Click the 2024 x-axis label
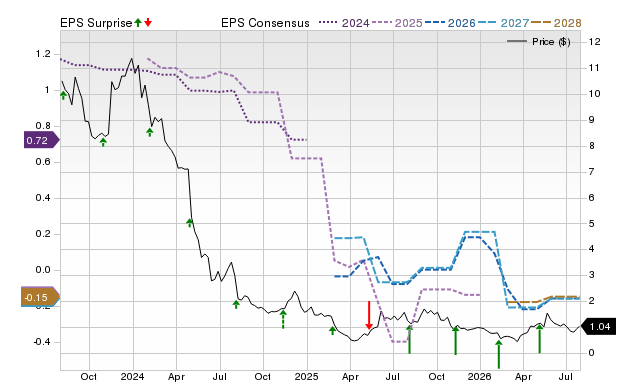The width and height of the screenshot is (640, 382). click(132, 376)
